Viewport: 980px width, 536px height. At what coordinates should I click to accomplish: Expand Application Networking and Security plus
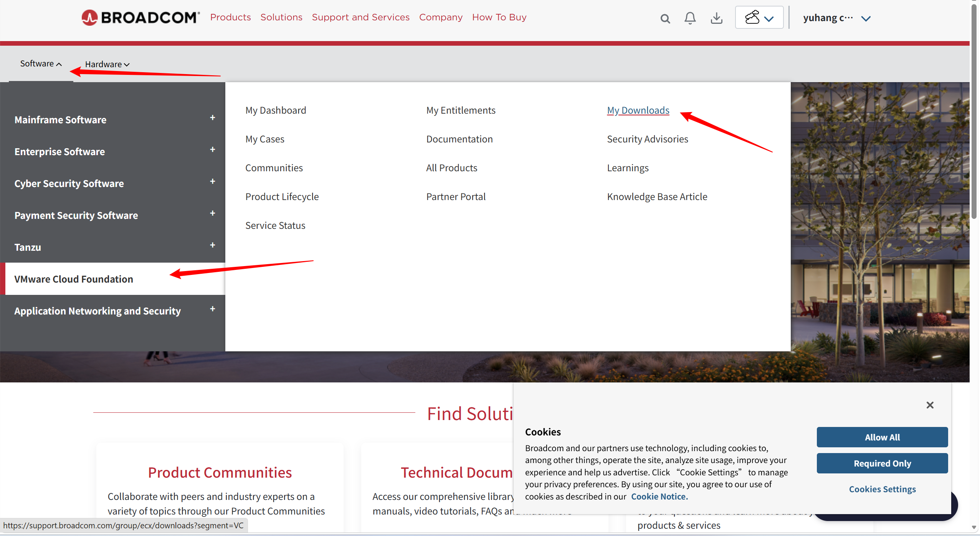[x=213, y=309]
